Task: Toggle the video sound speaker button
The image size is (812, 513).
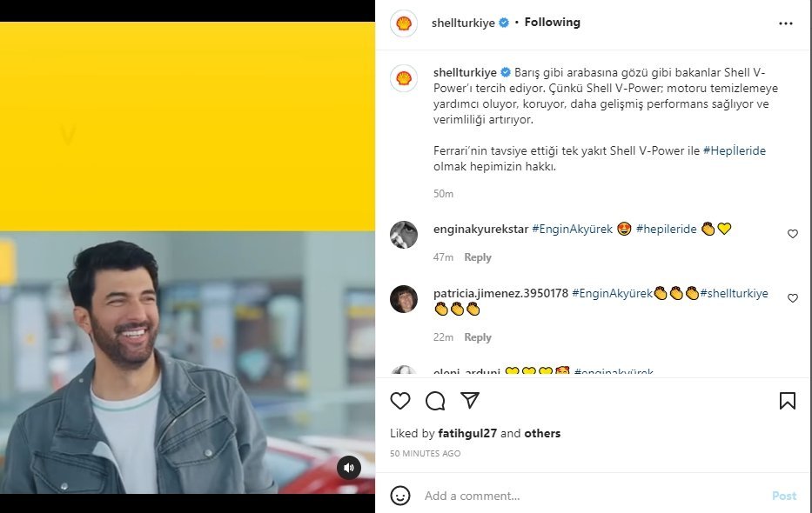Action: [x=348, y=467]
